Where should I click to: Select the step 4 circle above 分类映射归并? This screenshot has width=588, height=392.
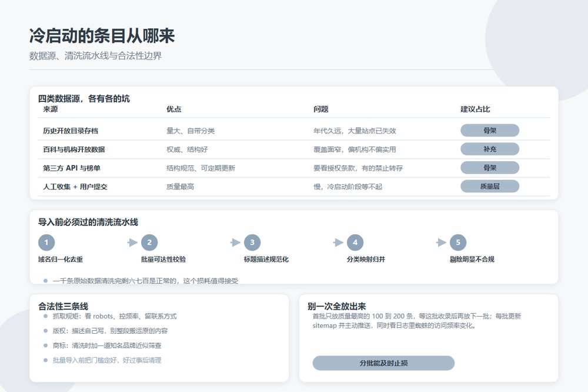355,242
